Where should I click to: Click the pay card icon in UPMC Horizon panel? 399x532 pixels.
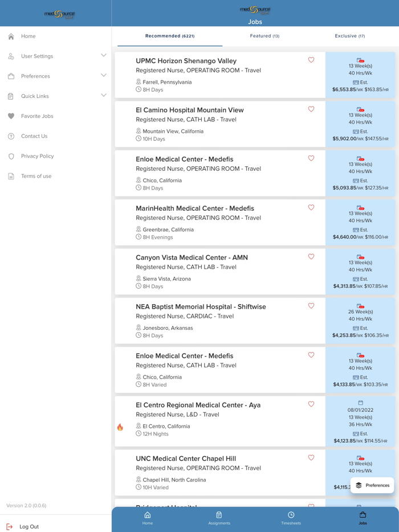click(x=356, y=83)
